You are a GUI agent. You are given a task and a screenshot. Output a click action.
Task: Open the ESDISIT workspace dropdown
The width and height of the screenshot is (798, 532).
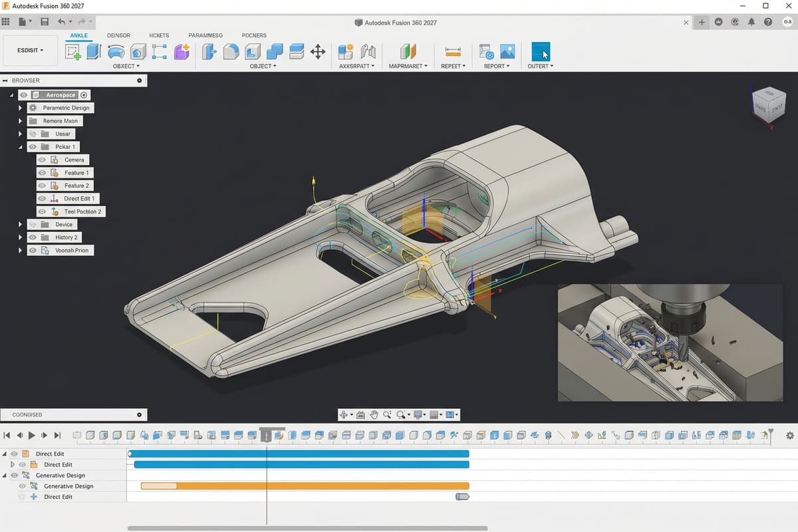coord(29,50)
